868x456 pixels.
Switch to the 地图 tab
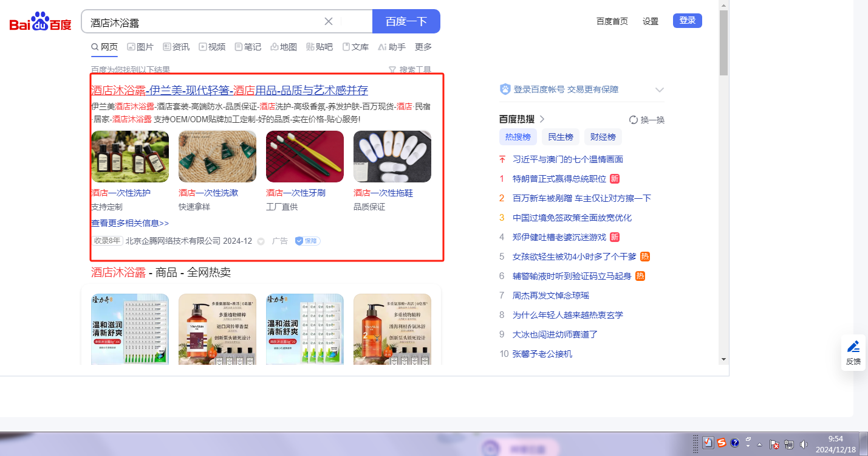pos(284,47)
